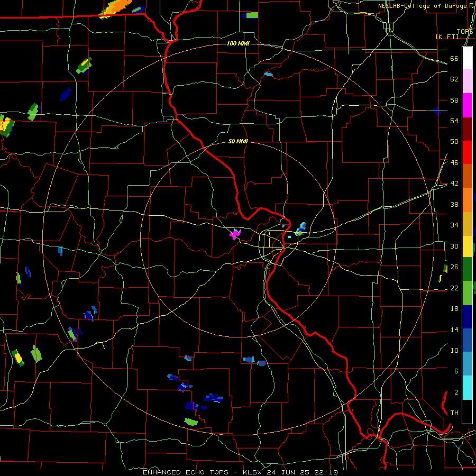
Task: Click the 'TH' threshold label
Action: pyautogui.click(x=454, y=413)
